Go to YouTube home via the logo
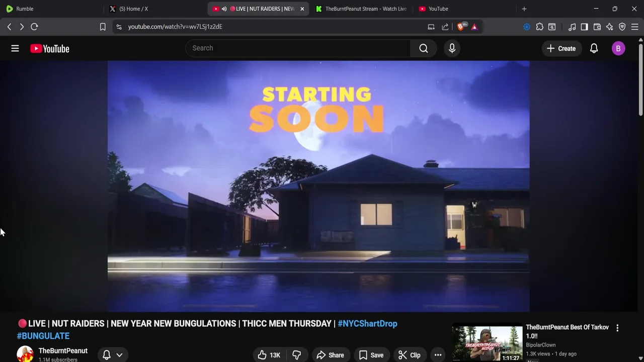644x362 pixels. (x=49, y=48)
